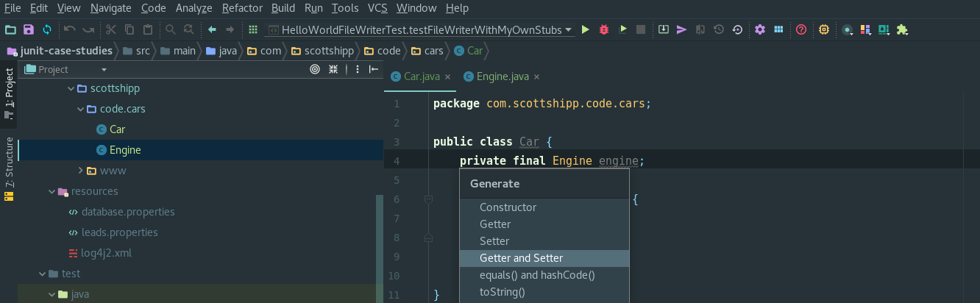Choose Setter in Generate popup
The width and height of the screenshot is (980, 303).
click(x=544, y=241)
